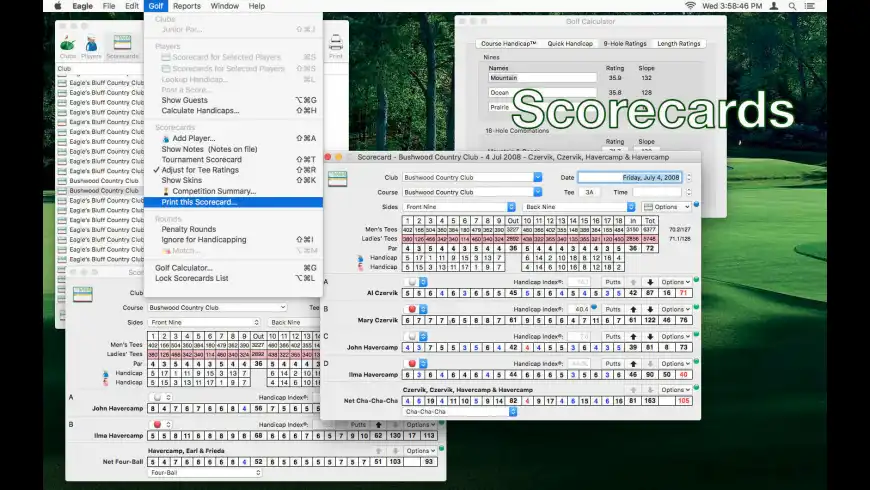Switch to the 9-Hole Ratings tab
870x490 pixels.
pyautogui.click(x=625, y=43)
